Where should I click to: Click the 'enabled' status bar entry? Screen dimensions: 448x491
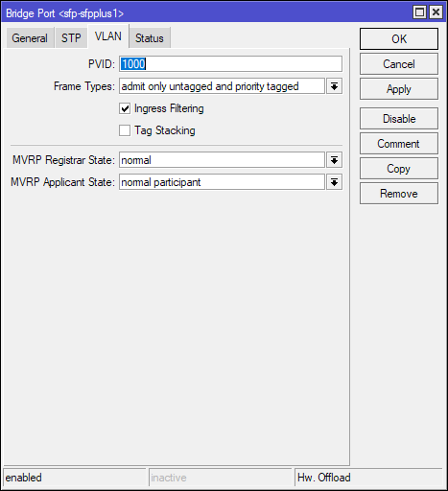75,478
